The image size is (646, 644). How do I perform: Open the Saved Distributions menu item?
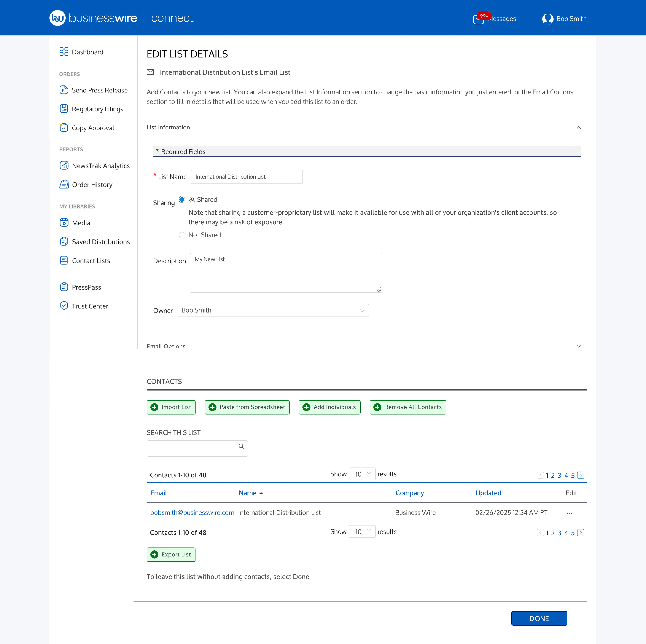pyautogui.click(x=101, y=242)
